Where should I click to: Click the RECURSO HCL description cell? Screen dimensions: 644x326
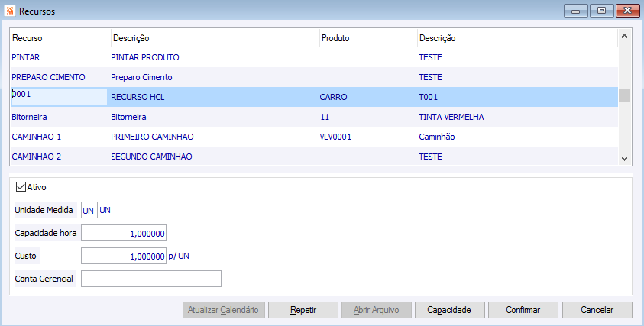(138, 97)
